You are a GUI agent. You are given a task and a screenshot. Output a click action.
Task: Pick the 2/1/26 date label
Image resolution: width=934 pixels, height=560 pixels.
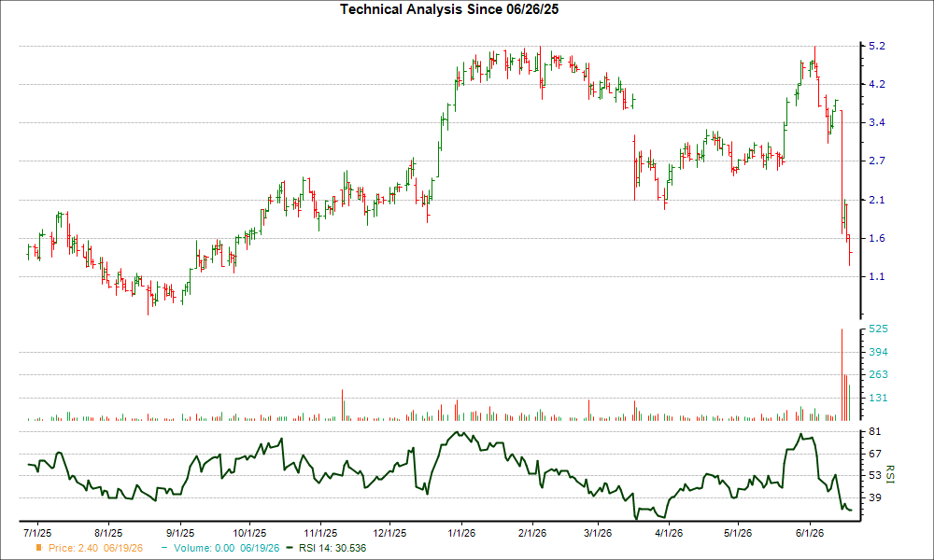532,533
